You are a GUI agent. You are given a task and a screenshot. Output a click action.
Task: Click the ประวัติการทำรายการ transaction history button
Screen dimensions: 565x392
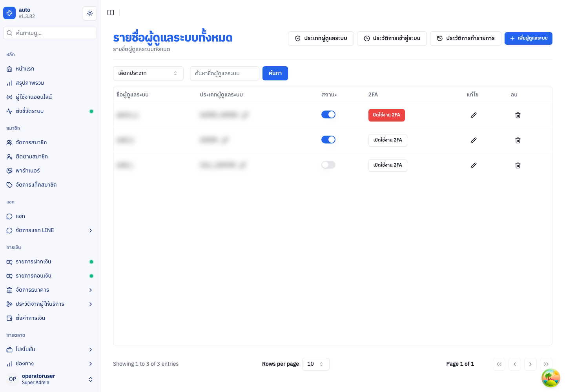coord(466,38)
